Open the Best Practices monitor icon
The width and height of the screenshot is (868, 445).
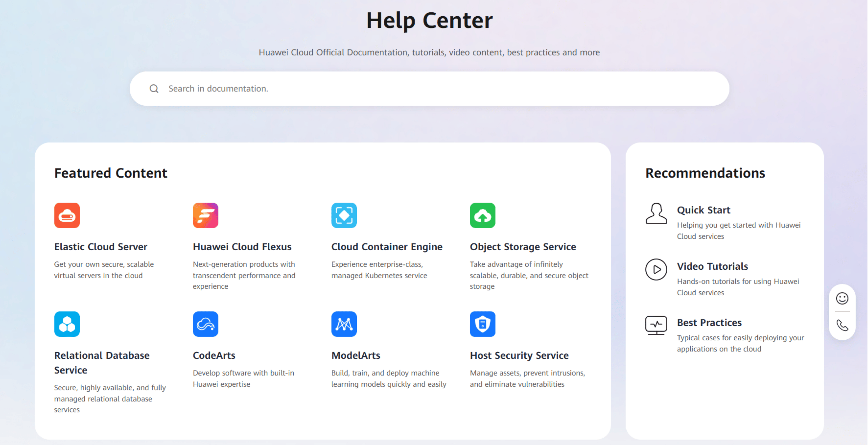[656, 325]
